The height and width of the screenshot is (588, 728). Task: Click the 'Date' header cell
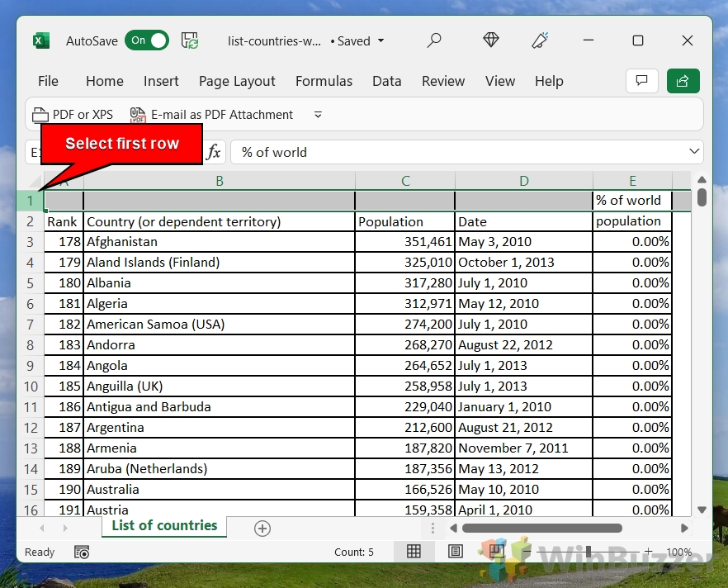tap(523, 221)
